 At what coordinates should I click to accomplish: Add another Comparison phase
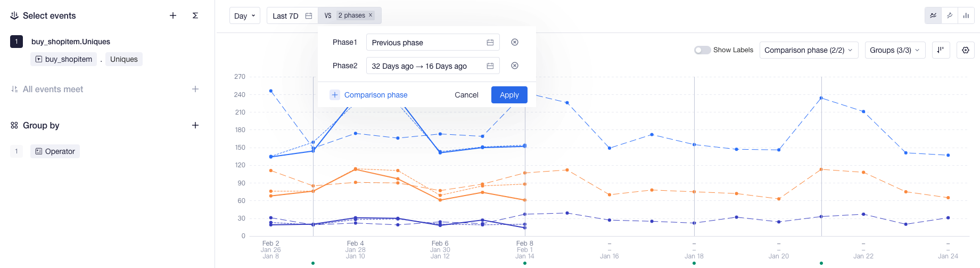pos(369,95)
